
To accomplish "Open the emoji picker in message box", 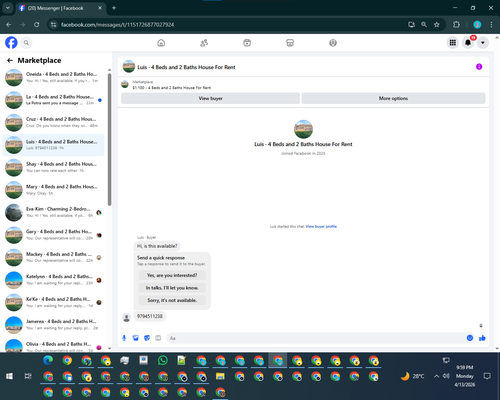I will click(x=470, y=338).
